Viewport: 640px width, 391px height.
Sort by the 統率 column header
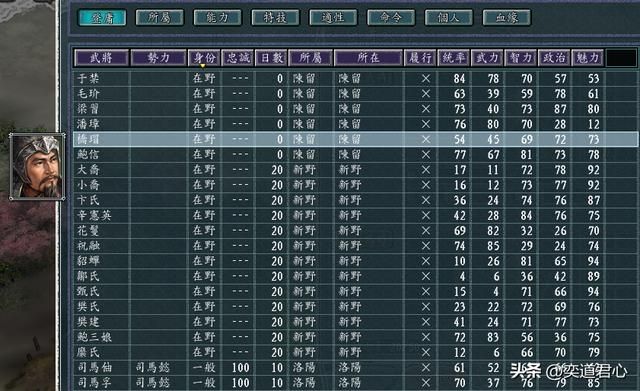pyautogui.click(x=454, y=58)
